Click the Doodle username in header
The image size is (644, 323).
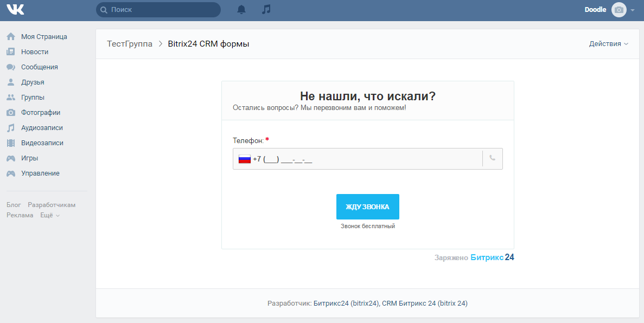(595, 9)
